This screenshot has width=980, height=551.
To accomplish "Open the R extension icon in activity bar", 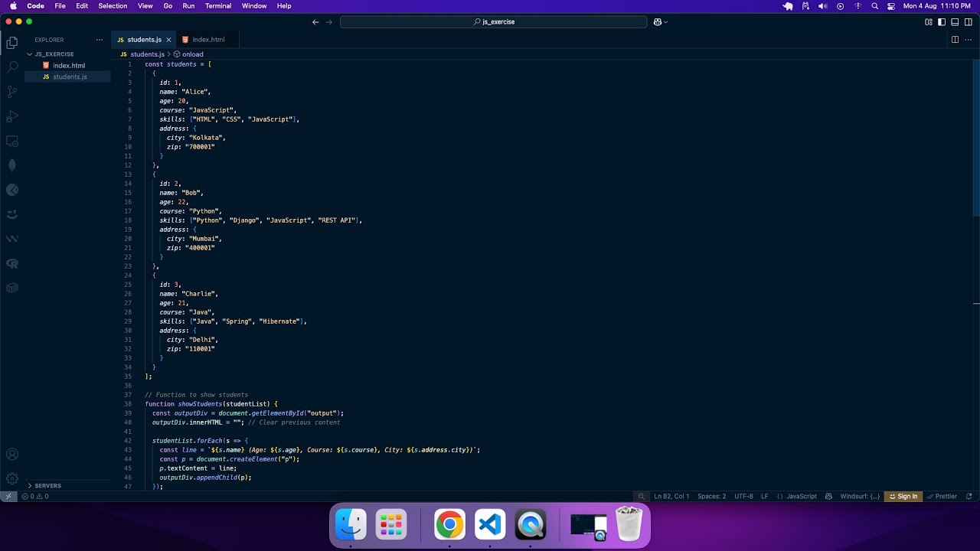I will click(12, 263).
